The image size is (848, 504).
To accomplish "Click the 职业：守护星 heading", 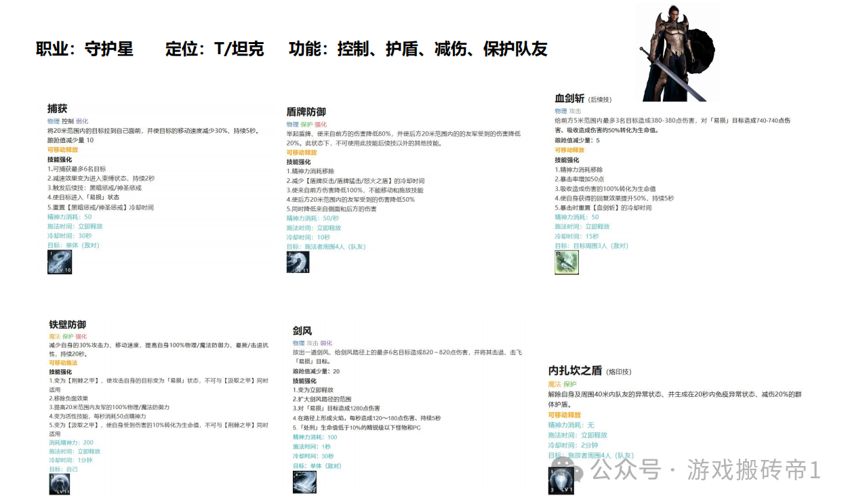I will click(x=85, y=49).
